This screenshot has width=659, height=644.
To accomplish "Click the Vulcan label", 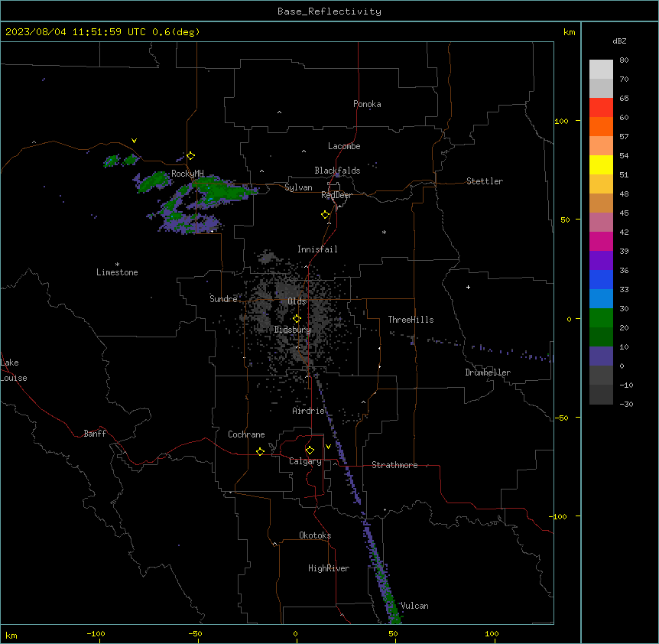I will (415, 606).
